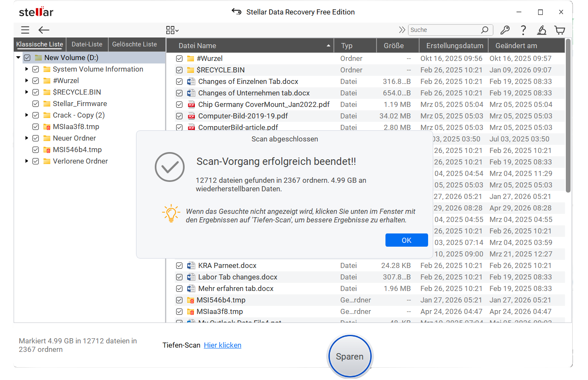This screenshot has height=380, width=588.
Task: Click $RECYCLE.BIN folder icon in file list
Action: 191,70
